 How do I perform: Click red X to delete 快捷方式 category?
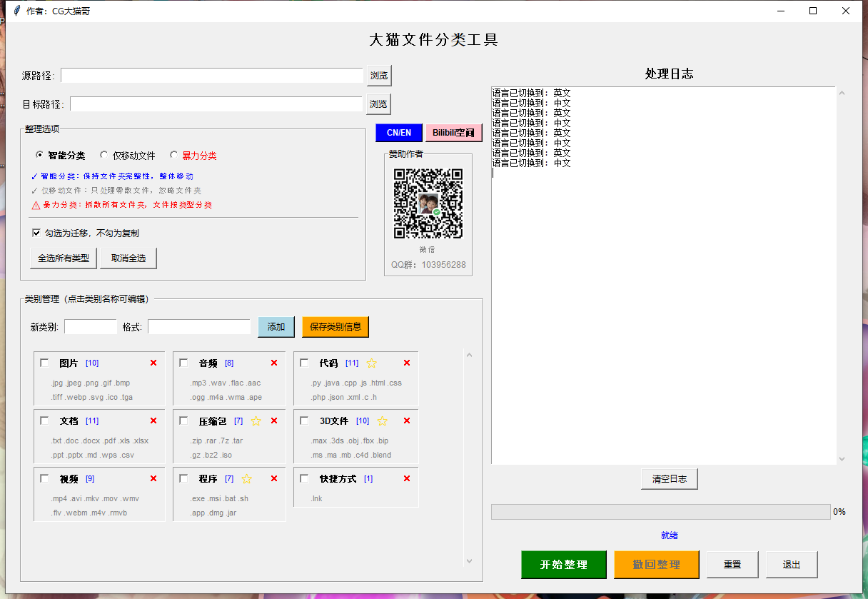pos(406,478)
